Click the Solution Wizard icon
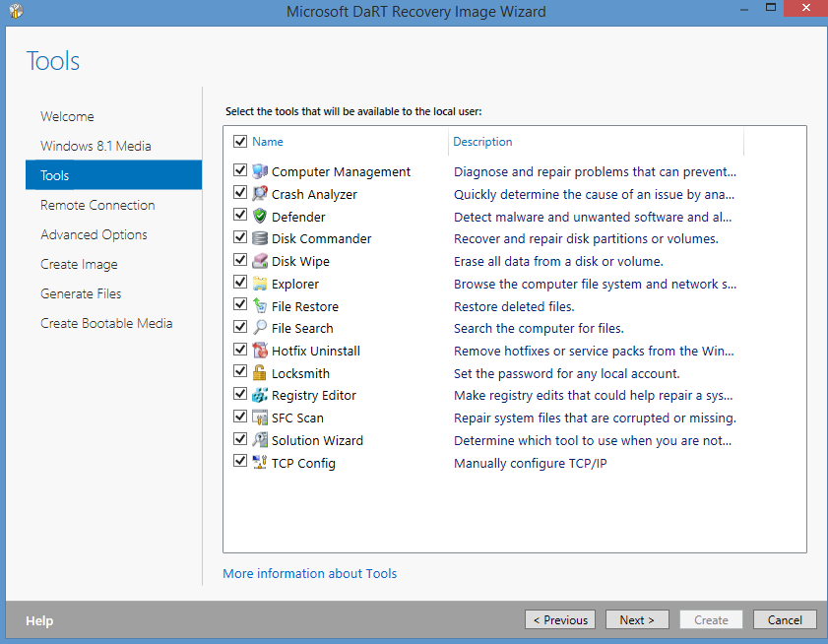This screenshot has height=644, width=828. (x=259, y=440)
